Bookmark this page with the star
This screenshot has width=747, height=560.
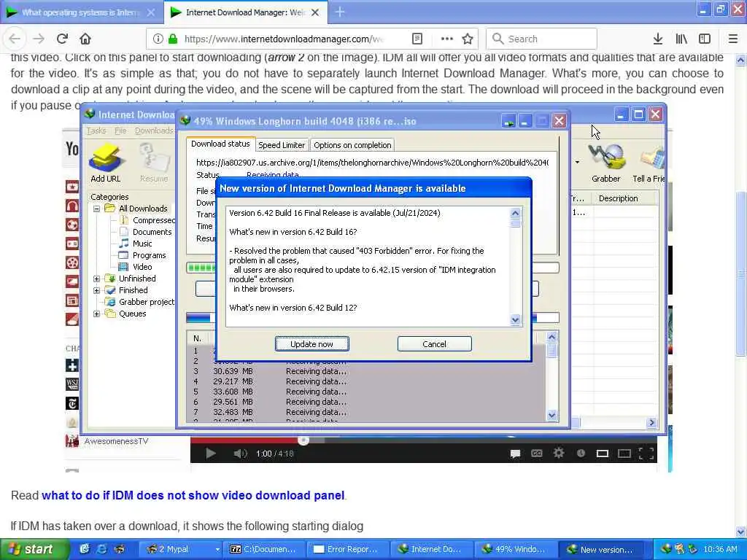(468, 39)
